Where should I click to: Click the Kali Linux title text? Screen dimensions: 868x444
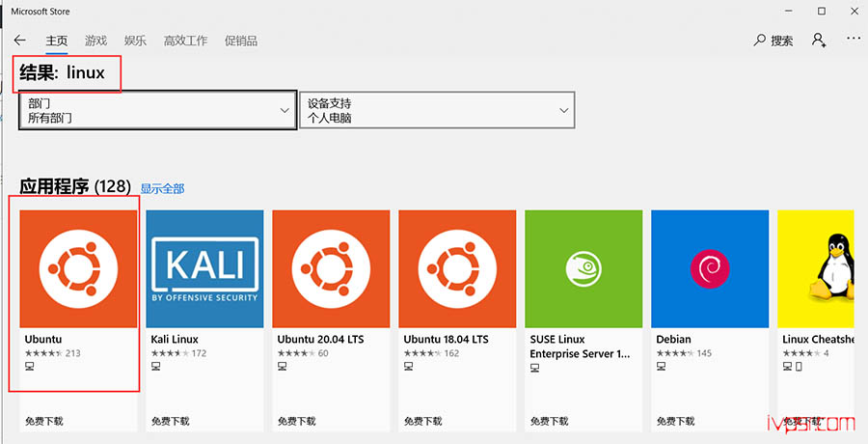coord(175,339)
